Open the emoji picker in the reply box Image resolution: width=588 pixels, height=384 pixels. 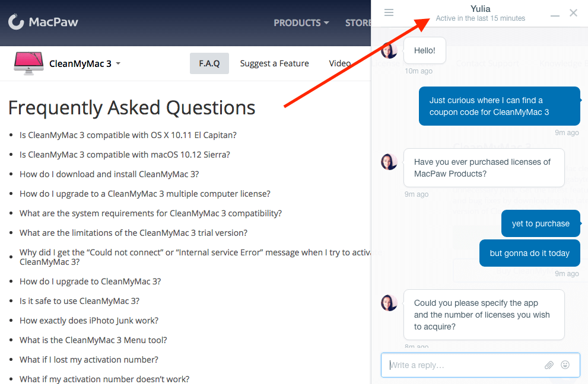point(565,364)
